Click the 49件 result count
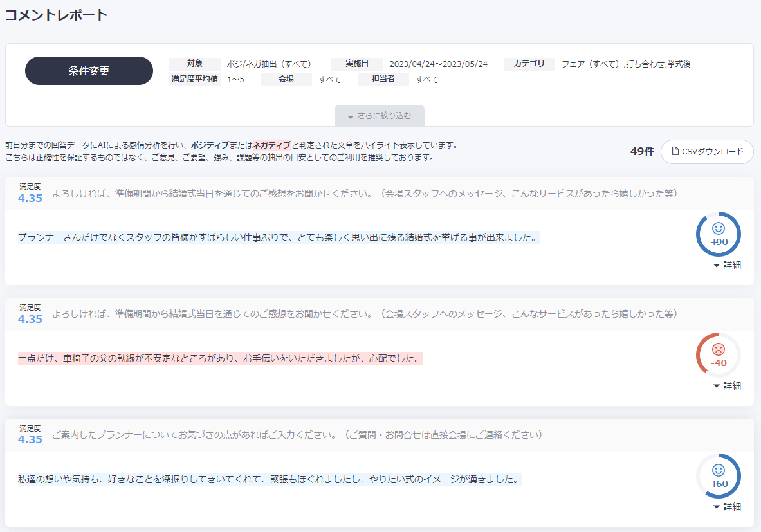Screen dimensions: 761x532 [642, 151]
